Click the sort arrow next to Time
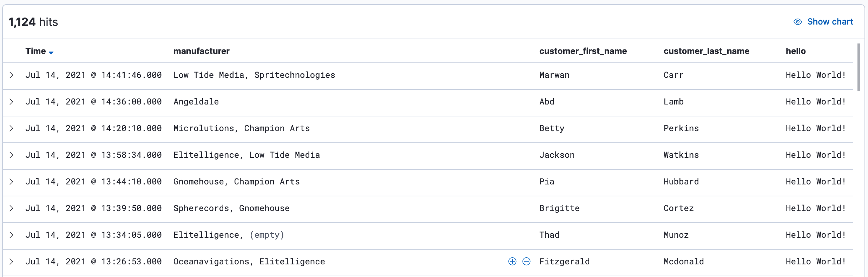 tap(52, 52)
